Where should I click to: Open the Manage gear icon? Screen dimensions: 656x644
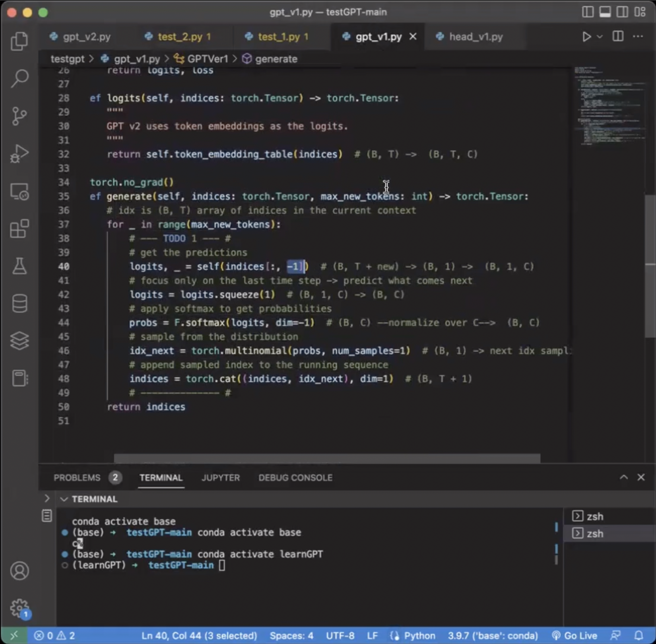tap(19, 608)
